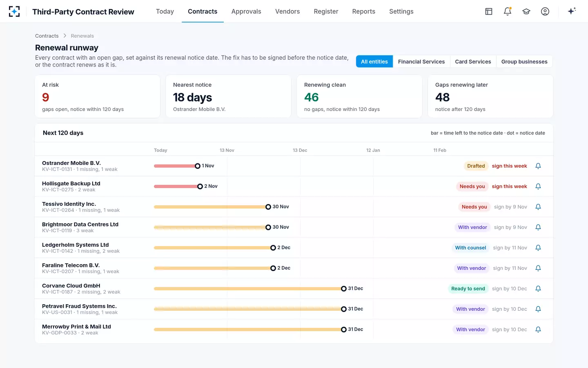Open the Reports tab
Screen dimensions: 588x368
(364, 11)
